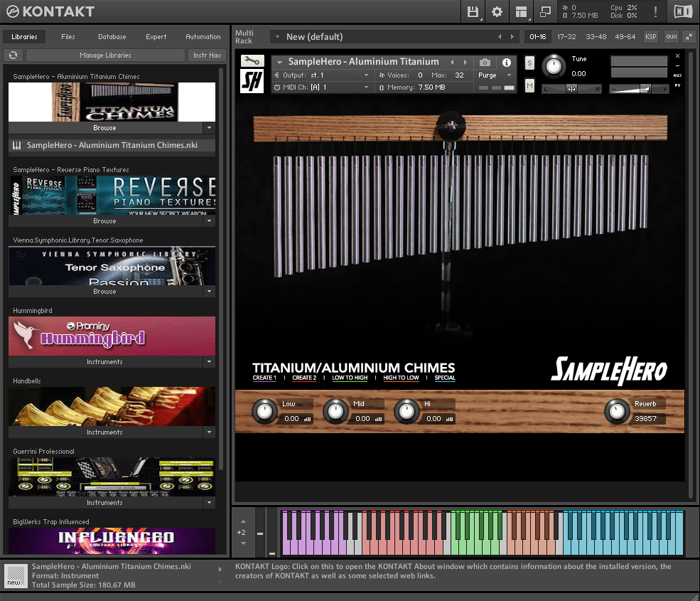The height and width of the screenshot is (601, 700).
Task: Toggle Instr Nav pane
Action: click(207, 55)
